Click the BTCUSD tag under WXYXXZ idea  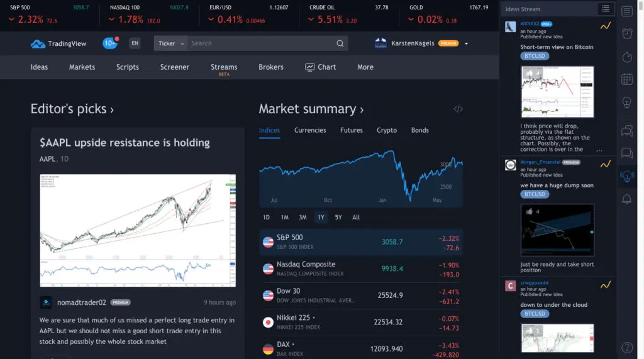point(535,56)
